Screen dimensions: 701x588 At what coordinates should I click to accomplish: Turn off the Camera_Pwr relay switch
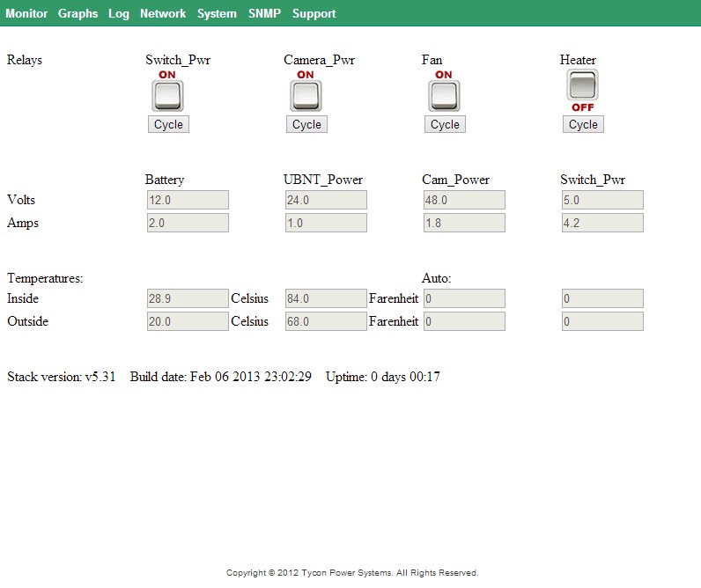pyautogui.click(x=306, y=92)
